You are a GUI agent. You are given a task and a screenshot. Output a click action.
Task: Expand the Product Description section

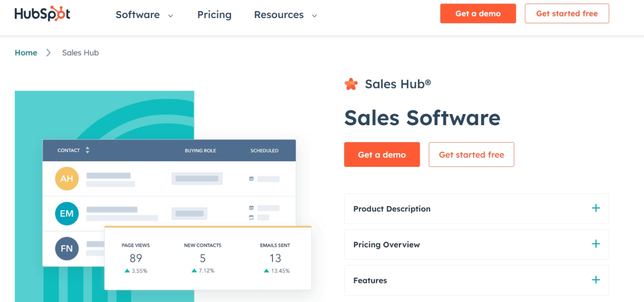click(596, 208)
